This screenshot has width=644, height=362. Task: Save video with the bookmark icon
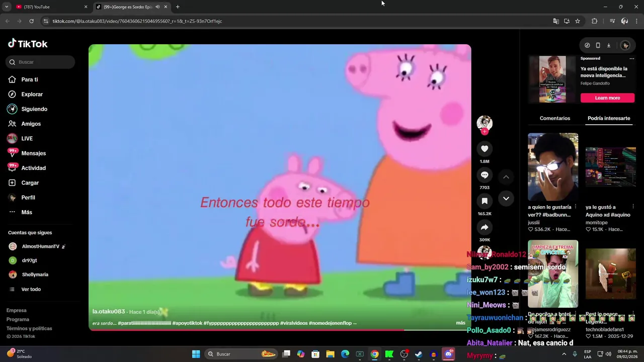[x=485, y=201]
